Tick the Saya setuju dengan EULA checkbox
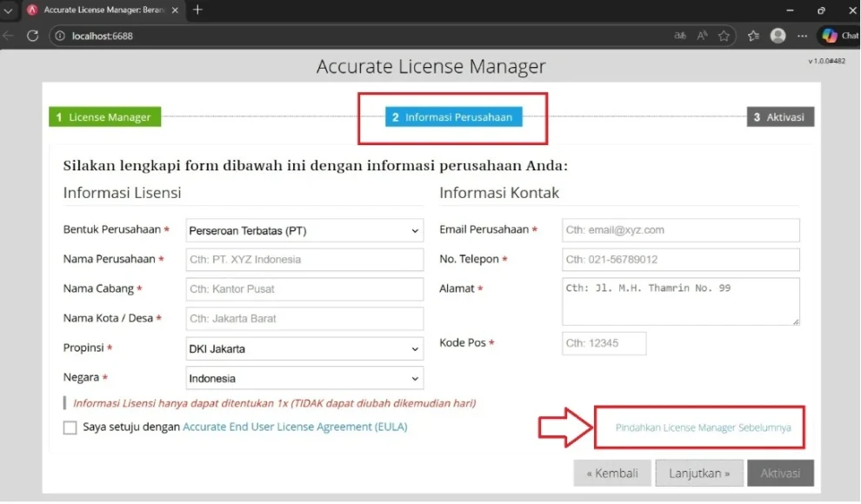This screenshot has height=504, width=861. point(70,428)
